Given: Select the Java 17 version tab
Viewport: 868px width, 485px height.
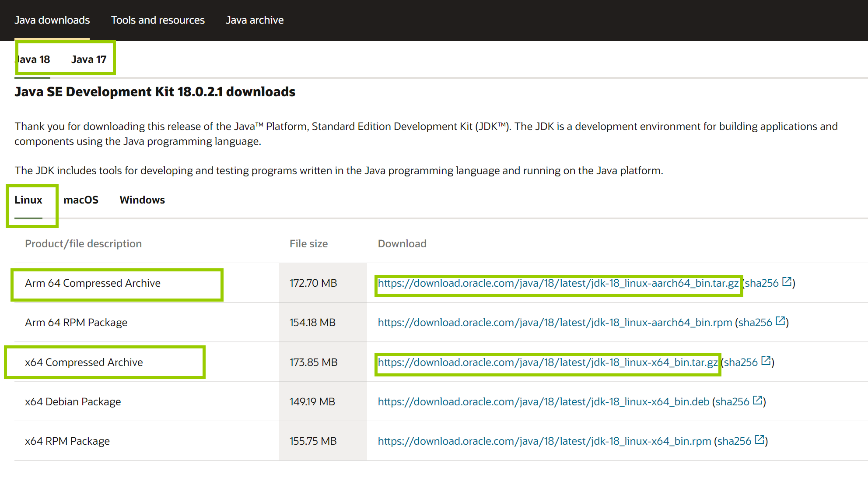Looking at the screenshot, I should [89, 60].
